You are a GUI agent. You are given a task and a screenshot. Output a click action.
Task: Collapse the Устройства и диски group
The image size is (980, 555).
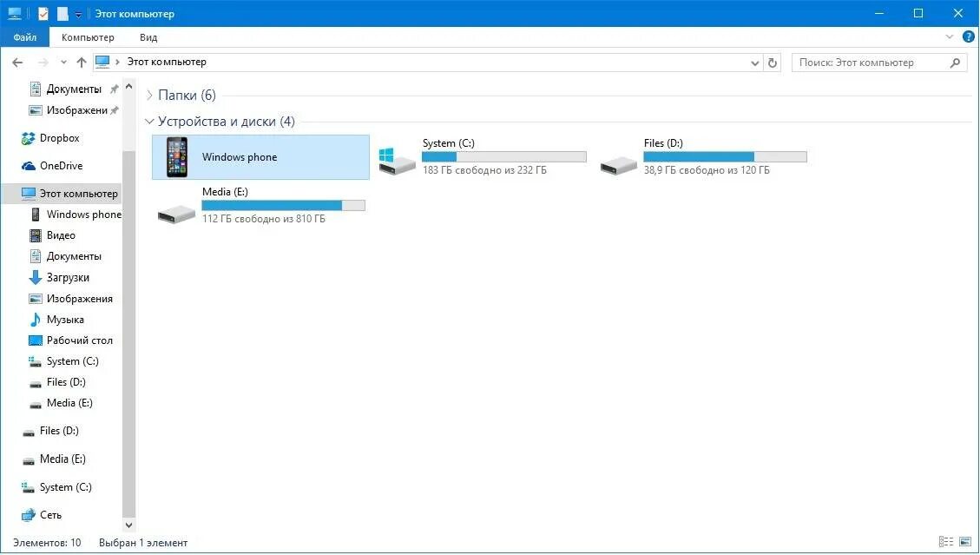click(149, 122)
